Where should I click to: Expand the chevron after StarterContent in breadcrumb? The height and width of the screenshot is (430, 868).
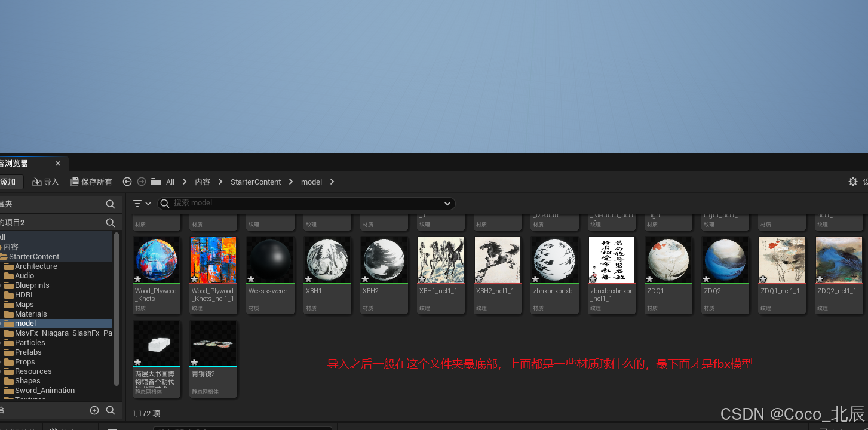(291, 182)
